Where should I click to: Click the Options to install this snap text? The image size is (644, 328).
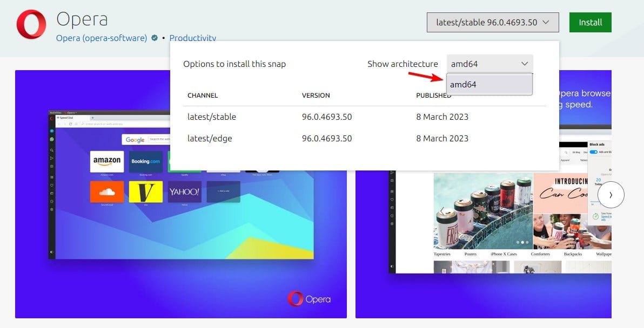coord(234,64)
